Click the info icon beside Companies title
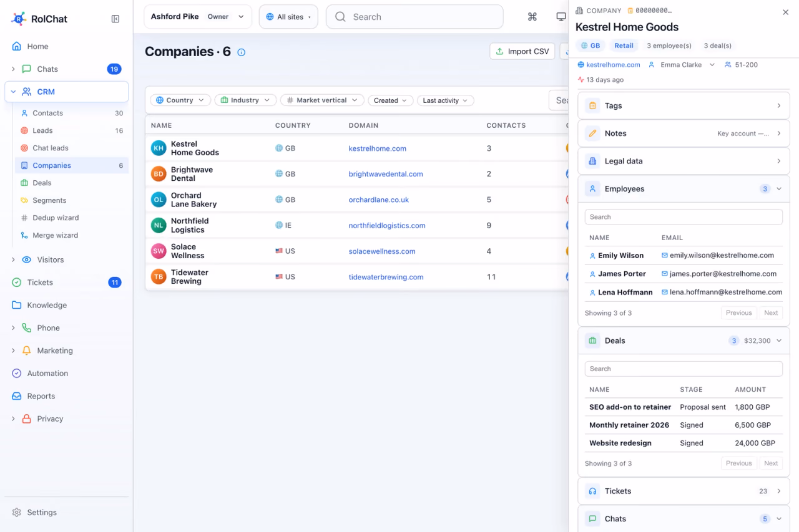 [x=242, y=52]
